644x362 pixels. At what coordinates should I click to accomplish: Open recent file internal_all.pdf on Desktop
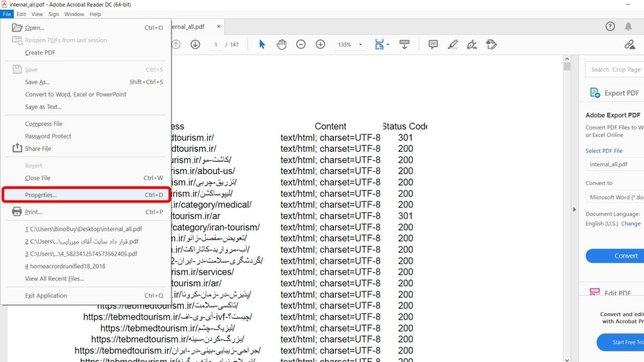tap(86, 229)
